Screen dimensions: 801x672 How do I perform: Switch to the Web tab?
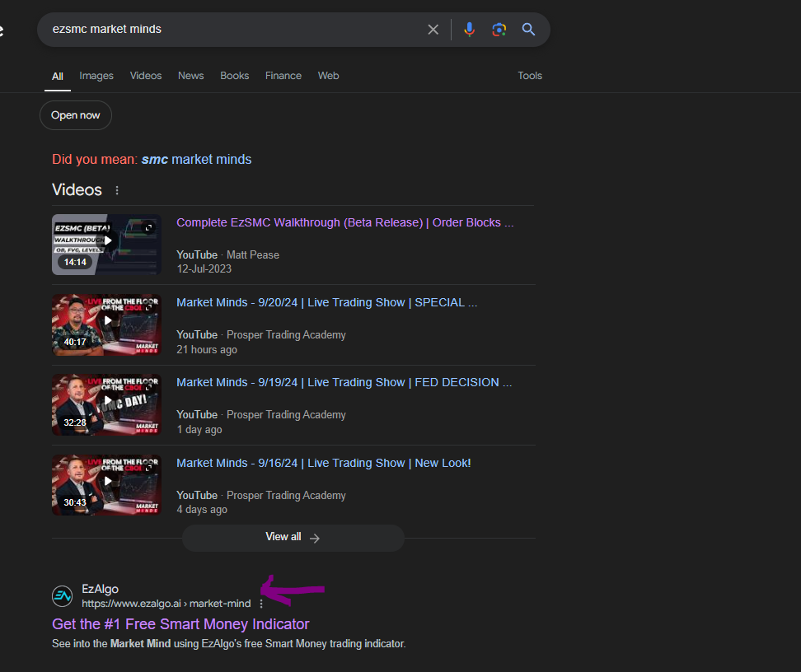click(329, 76)
